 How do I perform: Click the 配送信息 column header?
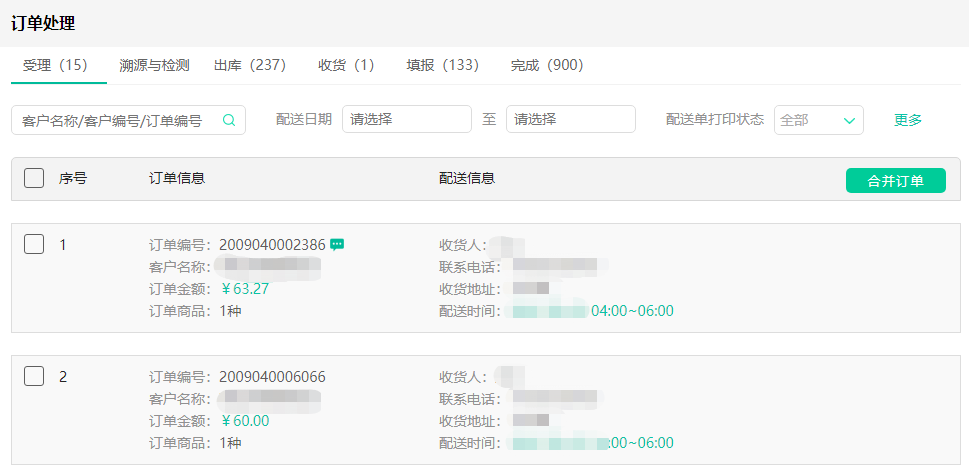click(x=467, y=179)
